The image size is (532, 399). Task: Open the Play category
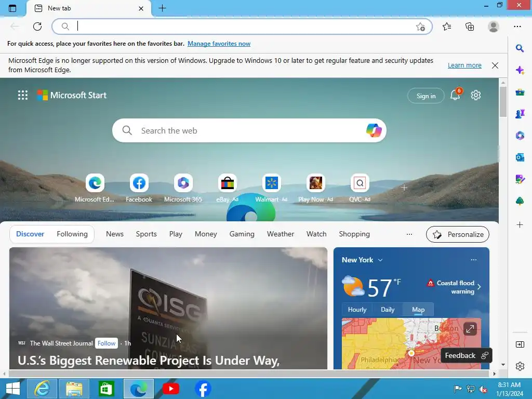tap(176, 234)
